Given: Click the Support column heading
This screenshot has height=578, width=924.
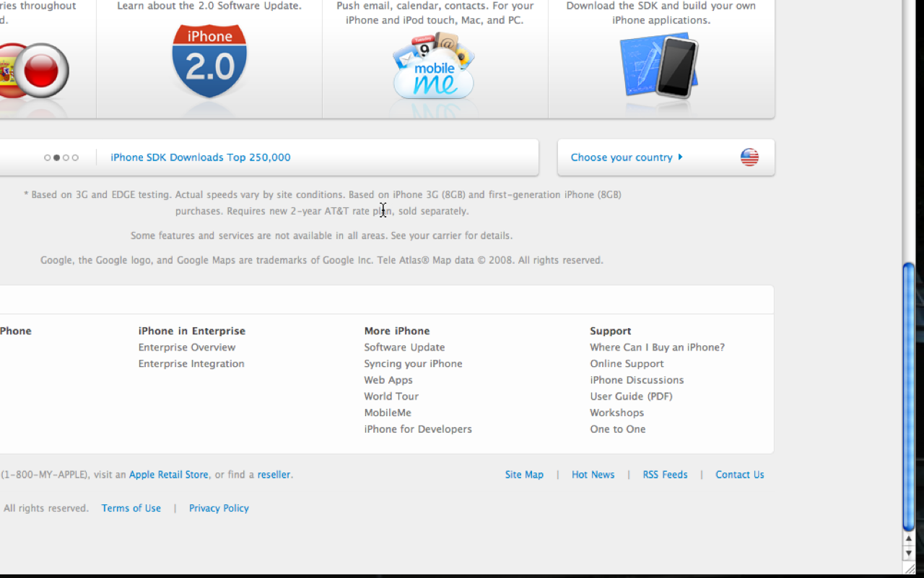Looking at the screenshot, I should pos(611,331).
